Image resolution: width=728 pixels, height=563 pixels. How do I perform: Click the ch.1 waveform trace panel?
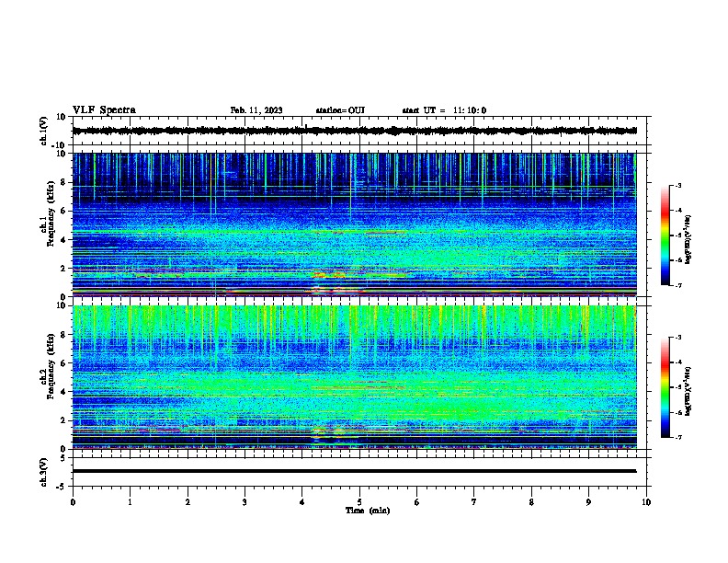pos(359,131)
